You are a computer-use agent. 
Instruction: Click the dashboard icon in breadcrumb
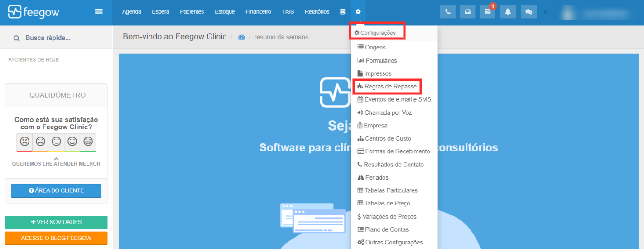click(241, 37)
